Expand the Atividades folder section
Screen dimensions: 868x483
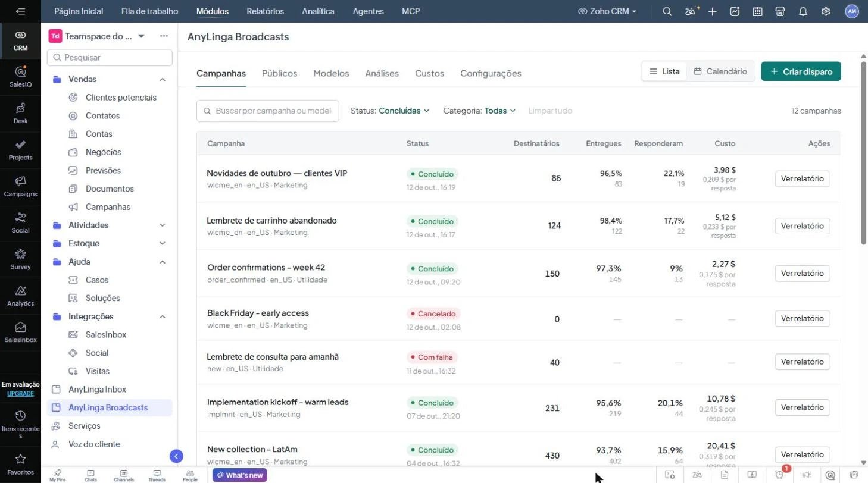162,225
